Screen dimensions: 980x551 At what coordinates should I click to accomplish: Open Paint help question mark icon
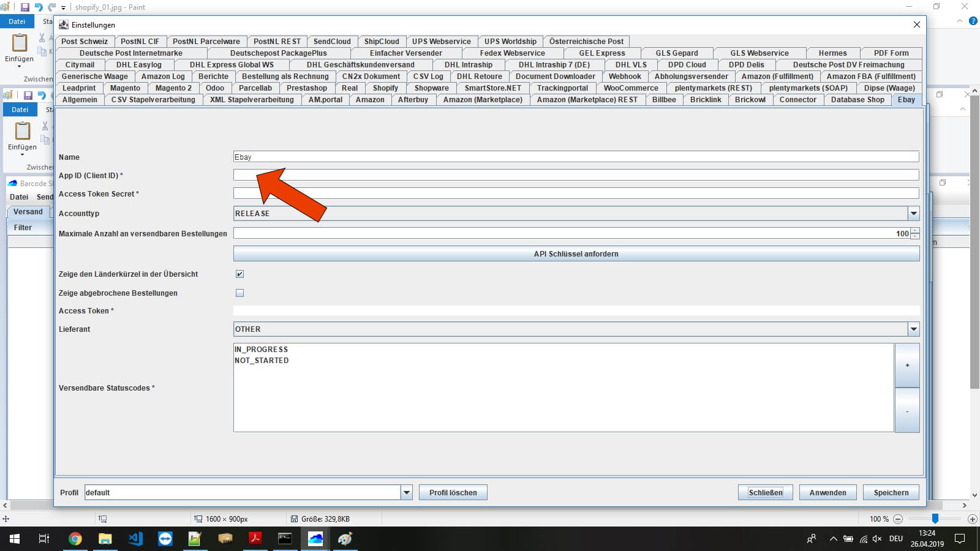point(973,21)
